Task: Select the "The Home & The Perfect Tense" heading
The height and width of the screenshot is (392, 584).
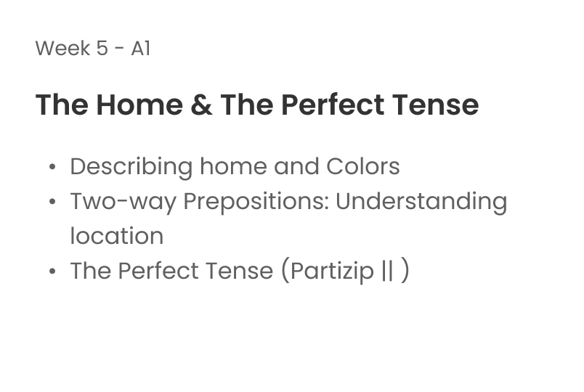Action: [256, 105]
